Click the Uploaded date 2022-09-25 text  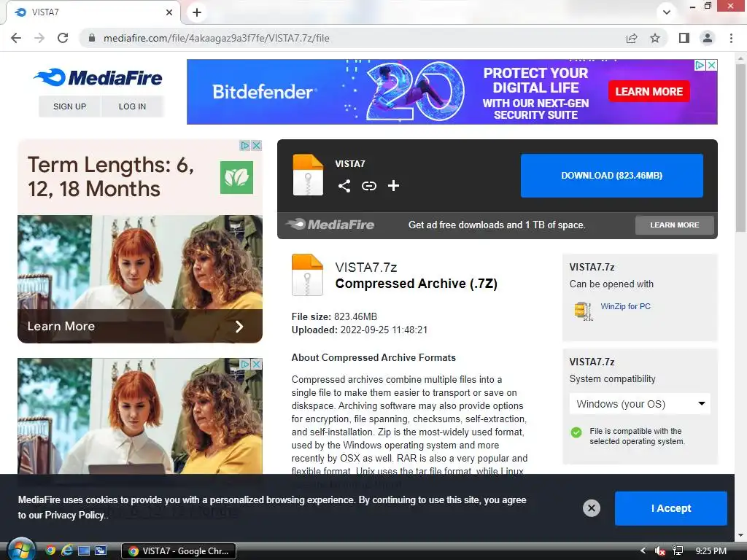click(360, 330)
